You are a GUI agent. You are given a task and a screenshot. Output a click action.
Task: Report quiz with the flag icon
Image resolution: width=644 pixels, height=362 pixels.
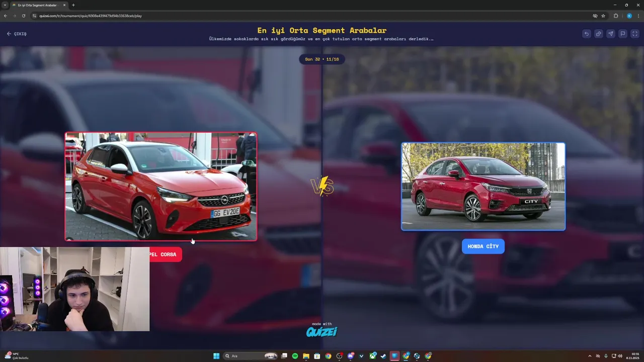pos(622,34)
